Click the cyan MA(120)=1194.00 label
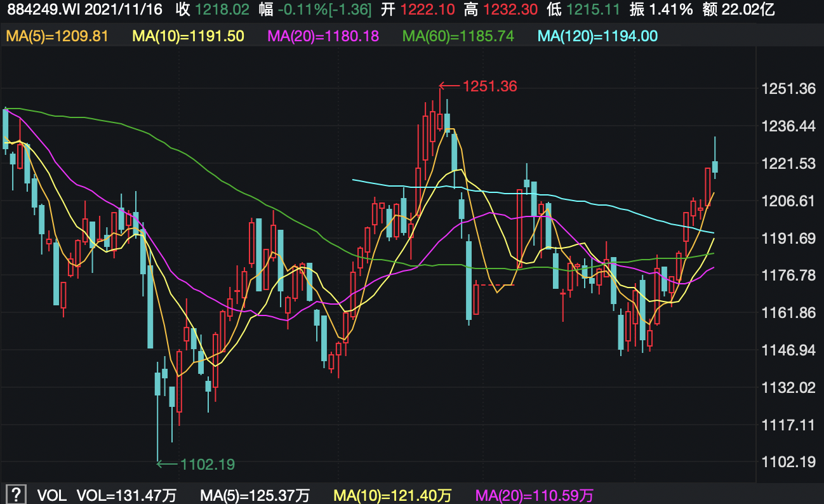Viewport: 824px width, 504px height. pyautogui.click(x=597, y=36)
